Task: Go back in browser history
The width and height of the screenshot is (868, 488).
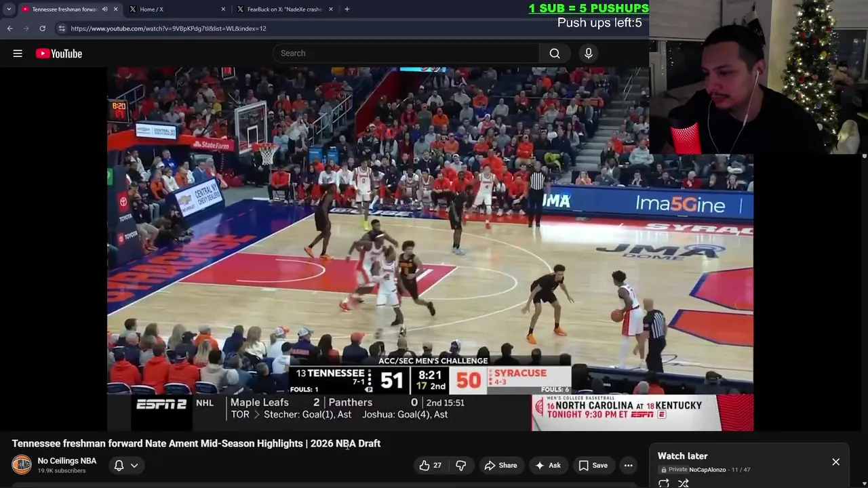Action: (9, 28)
